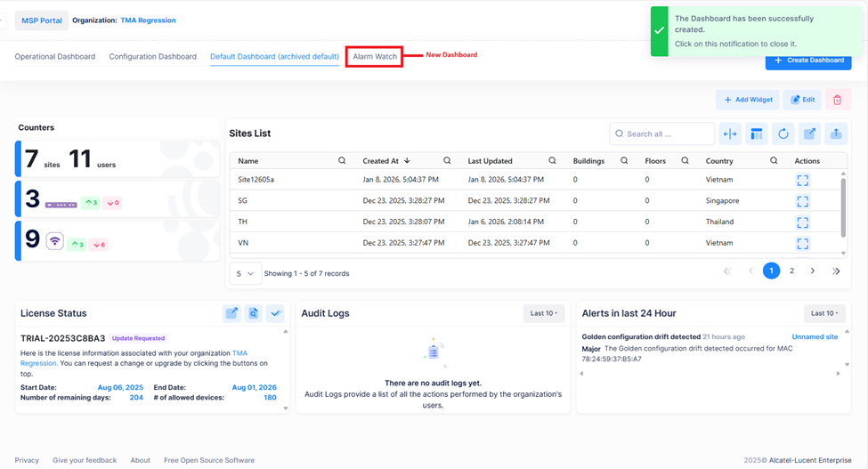Open Audit Logs Last 10 dropdown
The height and width of the screenshot is (469, 868).
pyautogui.click(x=543, y=313)
